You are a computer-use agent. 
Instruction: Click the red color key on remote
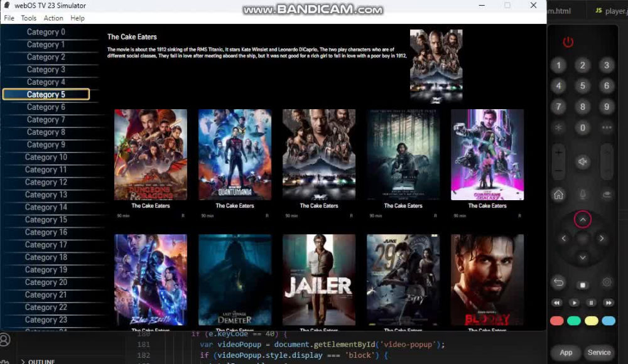(556, 321)
